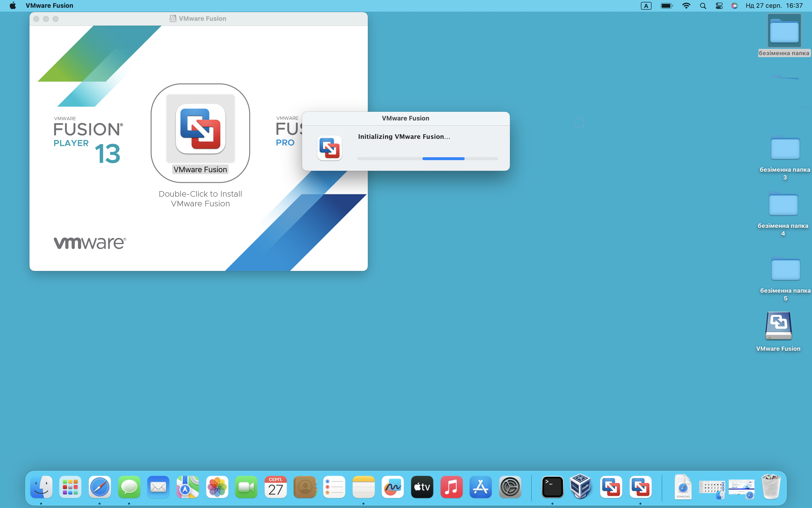Activate Siri from menu bar
This screenshot has width=812, height=508.
point(734,6)
